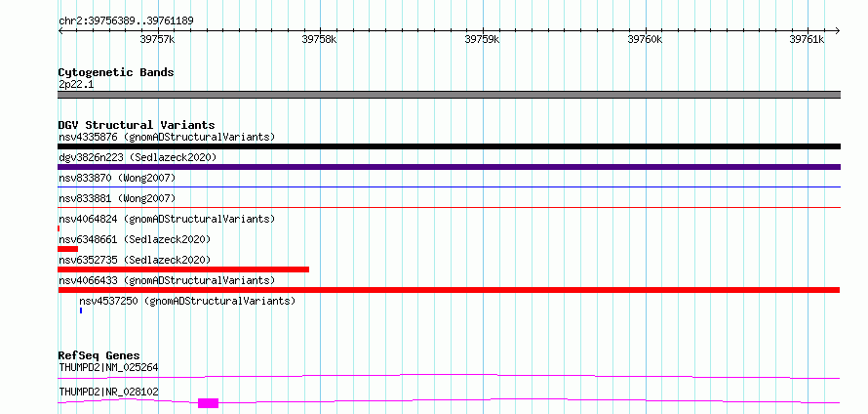Click the chr2:39756389..39761189 coordinate label
Viewport: 868px width, 414px height.
coord(126,21)
